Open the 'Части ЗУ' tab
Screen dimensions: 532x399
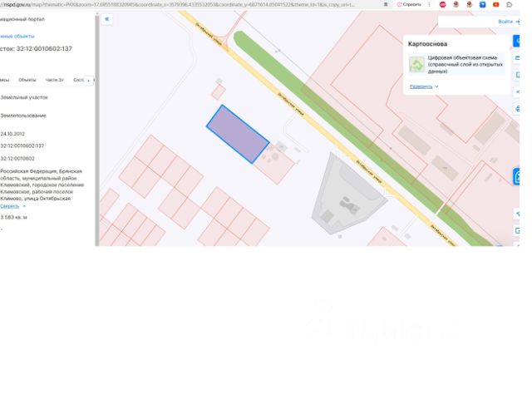pyautogui.click(x=54, y=80)
